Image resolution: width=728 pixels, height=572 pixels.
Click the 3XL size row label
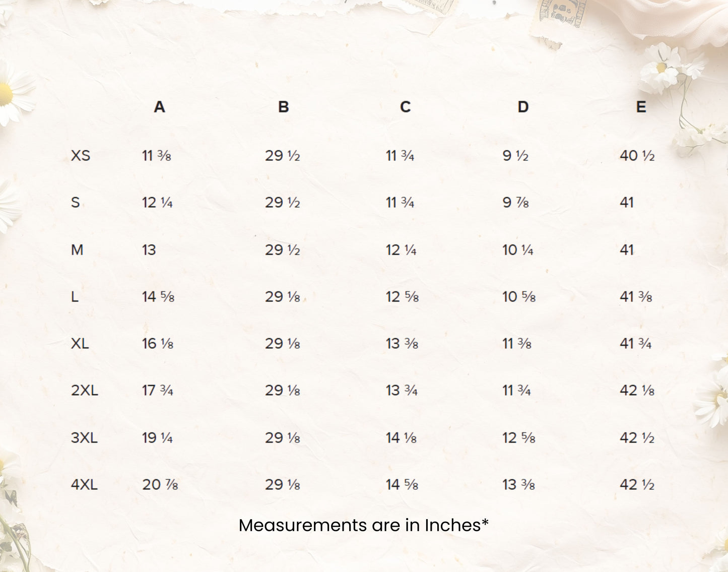pyautogui.click(x=84, y=438)
